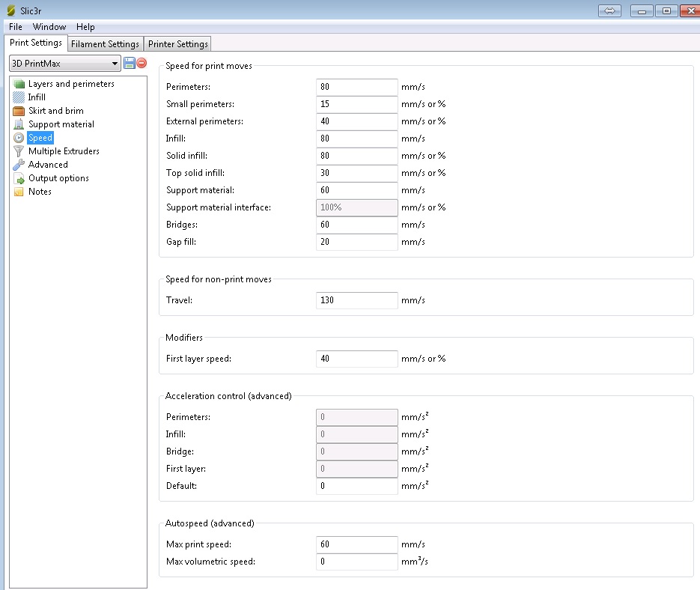Switch to the Printer Settings tab

click(177, 44)
